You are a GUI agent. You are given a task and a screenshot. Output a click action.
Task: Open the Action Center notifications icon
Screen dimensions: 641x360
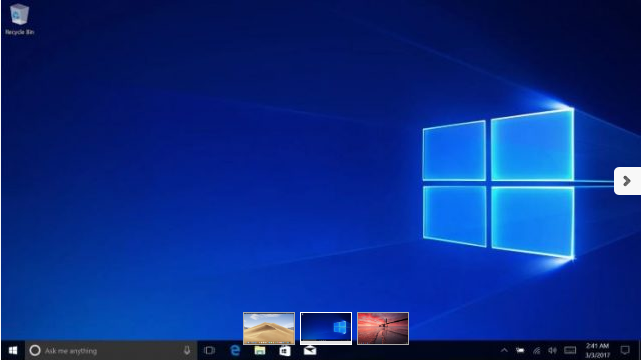point(625,350)
